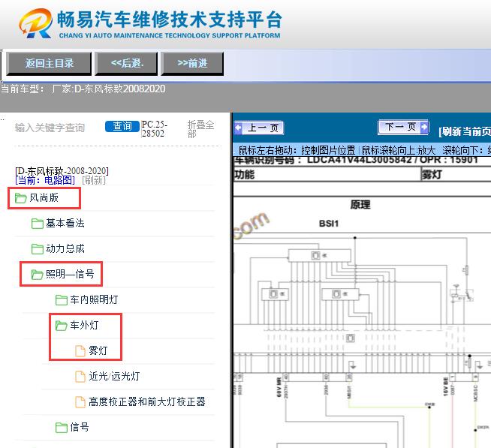491x448 pixels.
Task: Open the 基本看法 tree item
Action: pyautogui.click(x=65, y=223)
